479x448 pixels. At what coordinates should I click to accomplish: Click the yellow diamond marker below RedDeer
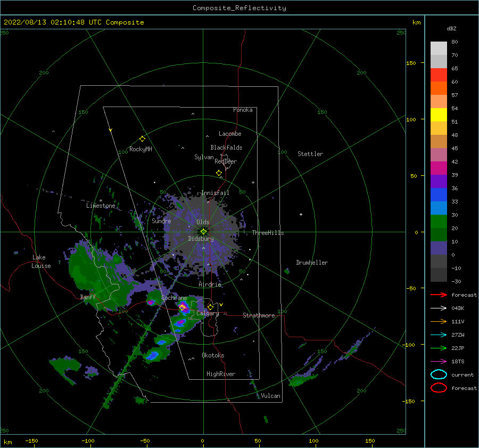pos(219,173)
